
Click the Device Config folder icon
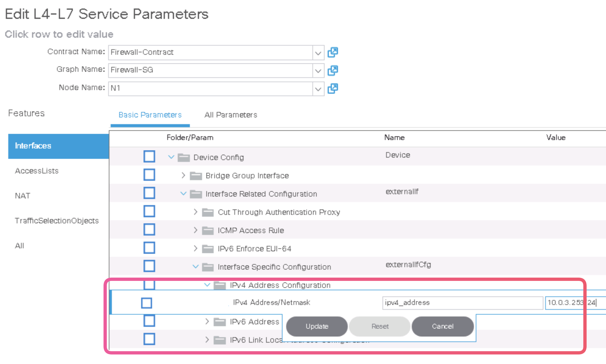point(184,158)
